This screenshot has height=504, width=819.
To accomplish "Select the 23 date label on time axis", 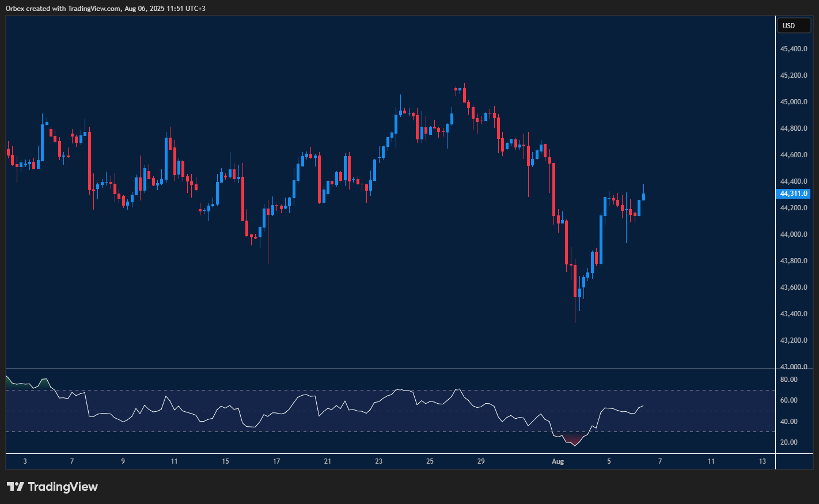I will (378, 461).
